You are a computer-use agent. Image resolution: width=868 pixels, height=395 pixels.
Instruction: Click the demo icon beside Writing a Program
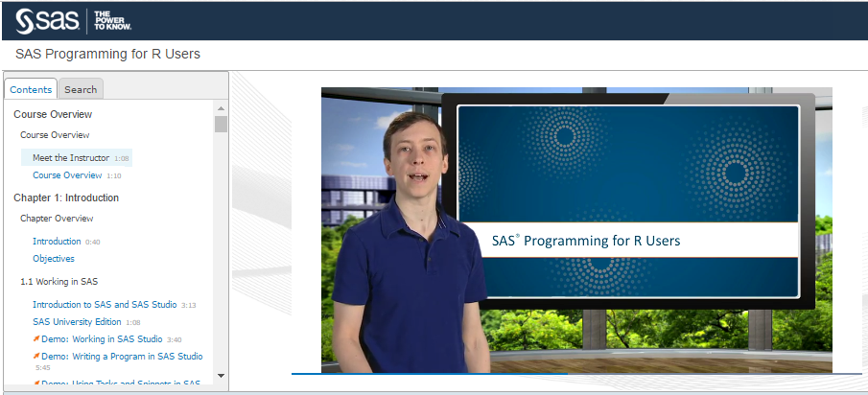click(36, 356)
